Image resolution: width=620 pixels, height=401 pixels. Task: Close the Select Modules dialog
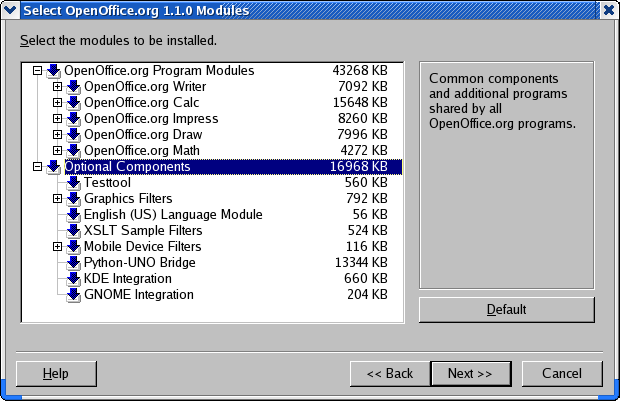click(609, 10)
